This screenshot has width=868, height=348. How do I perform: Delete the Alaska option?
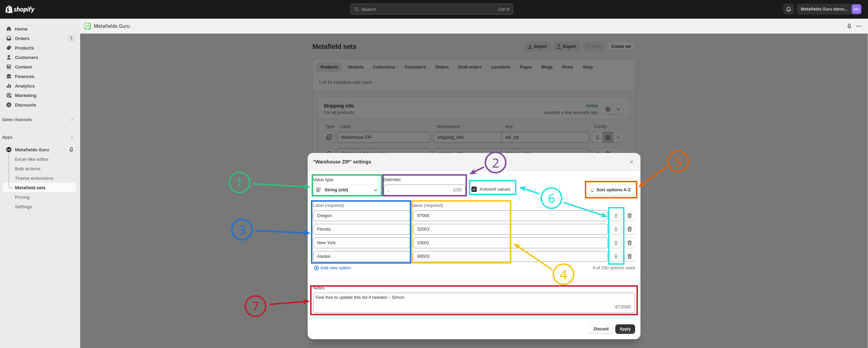click(630, 256)
